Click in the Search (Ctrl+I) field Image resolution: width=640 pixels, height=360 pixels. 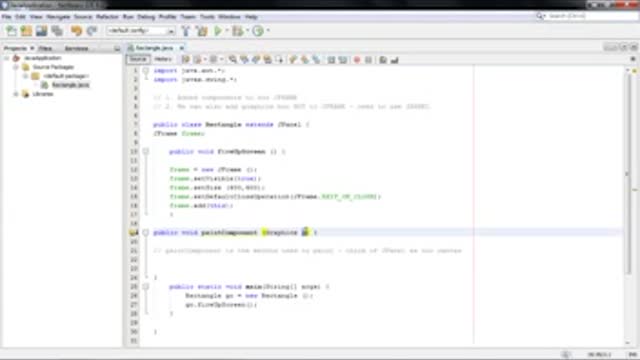coord(592,16)
